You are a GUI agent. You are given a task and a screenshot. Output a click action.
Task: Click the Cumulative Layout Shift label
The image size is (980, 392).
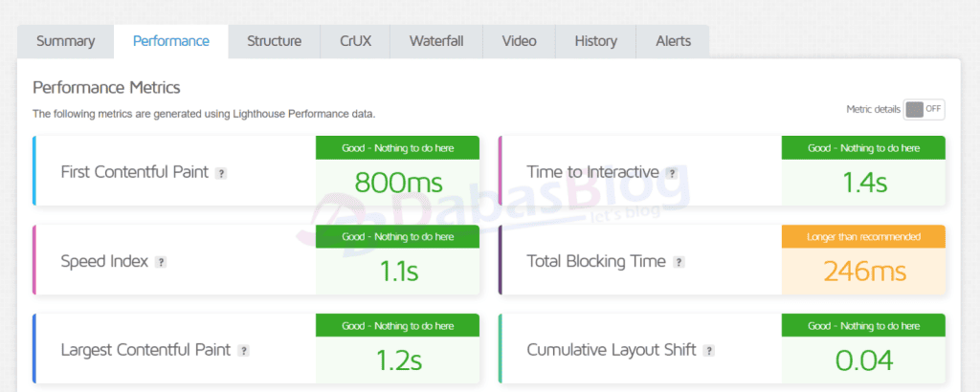tap(612, 350)
